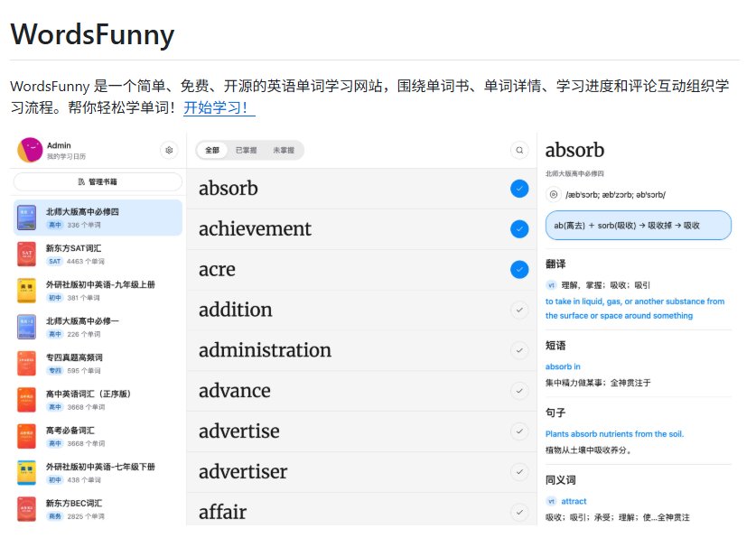This screenshot has height=547, width=756.
Task: Switch to the 已掌握 tab
Action: click(246, 151)
